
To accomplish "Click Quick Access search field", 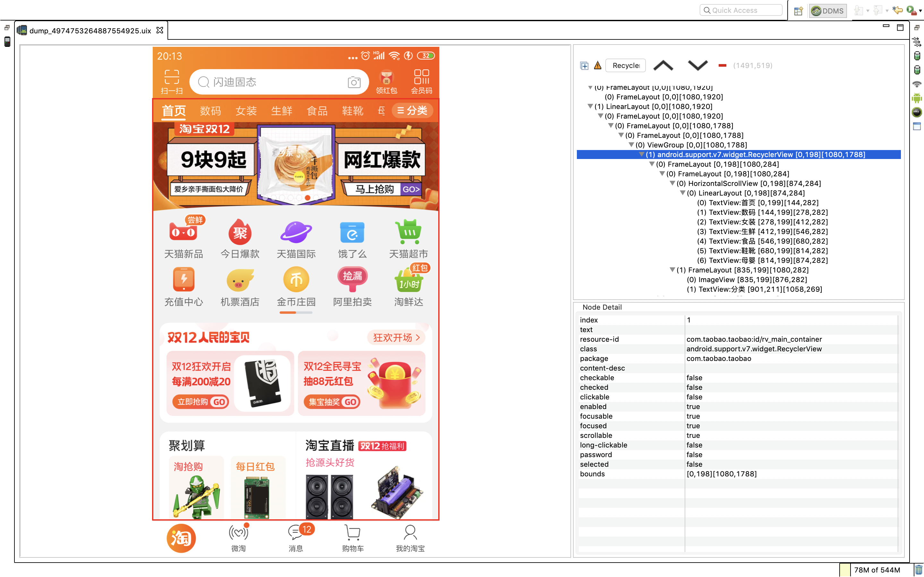I will point(741,9).
